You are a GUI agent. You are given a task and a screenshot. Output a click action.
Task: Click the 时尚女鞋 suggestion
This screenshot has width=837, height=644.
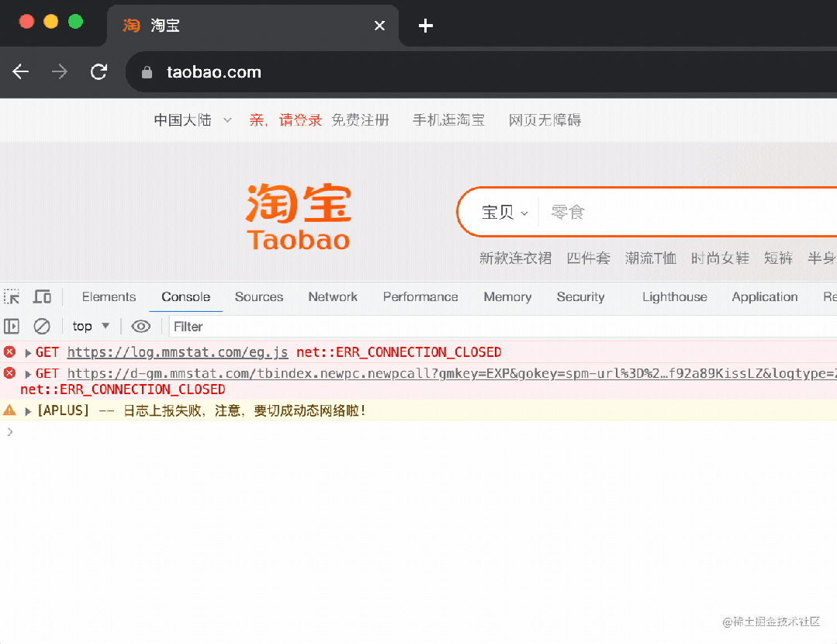tap(720, 258)
